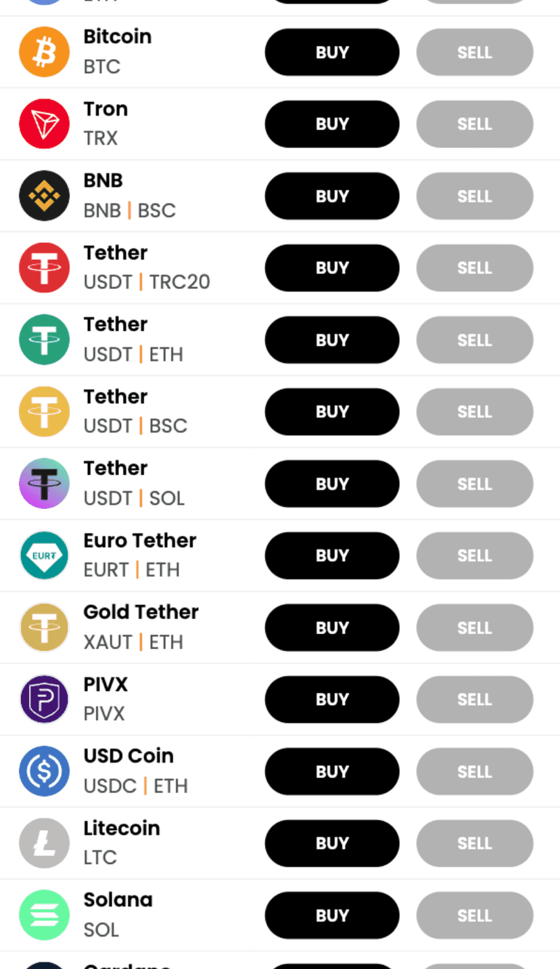The image size is (560, 969).
Task: Buy Gold Tether XAUT
Action: click(331, 628)
